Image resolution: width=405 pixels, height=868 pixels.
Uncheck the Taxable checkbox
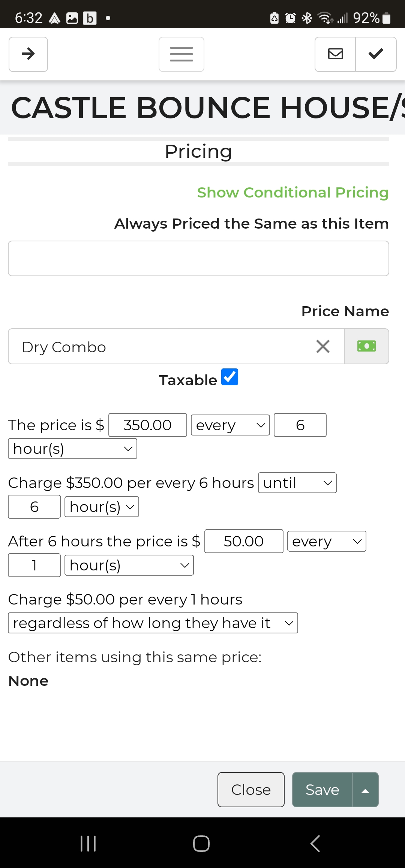tap(229, 377)
